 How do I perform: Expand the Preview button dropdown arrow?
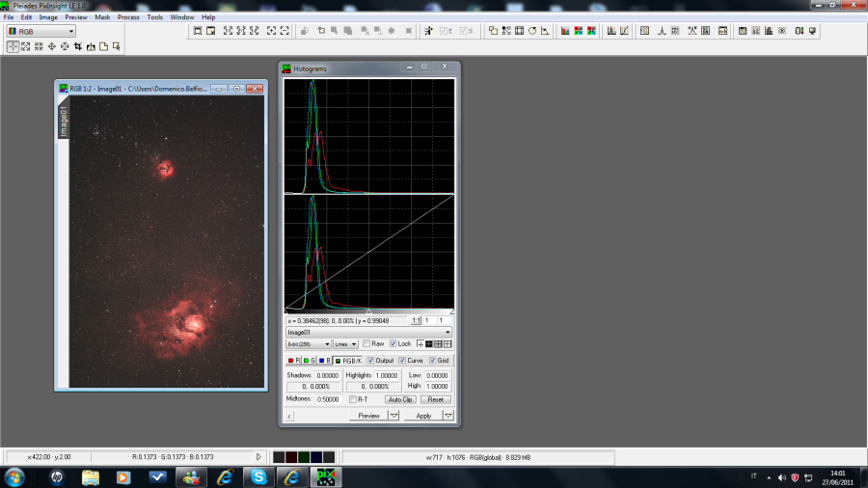coord(393,416)
